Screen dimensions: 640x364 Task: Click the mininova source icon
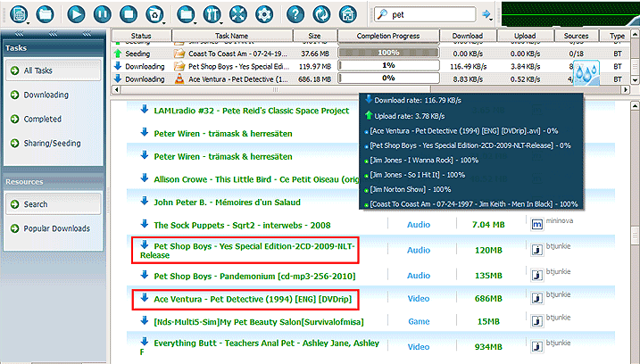(x=537, y=224)
